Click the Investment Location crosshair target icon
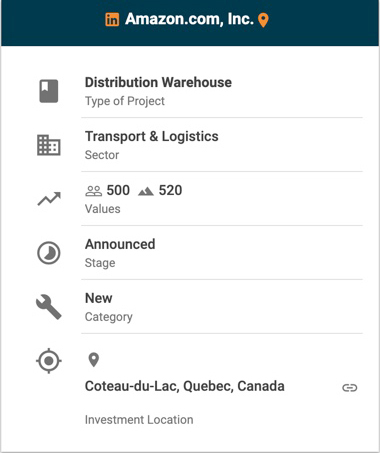The height and width of the screenshot is (453, 380). [x=49, y=361]
